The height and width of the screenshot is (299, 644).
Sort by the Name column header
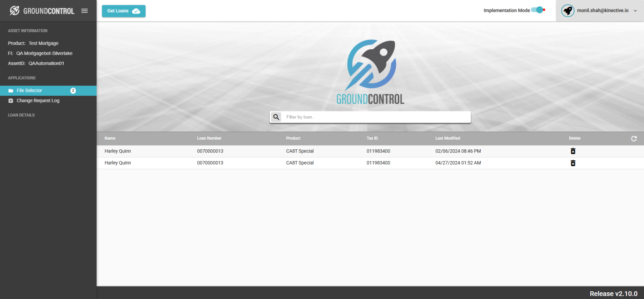coord(110,138)
